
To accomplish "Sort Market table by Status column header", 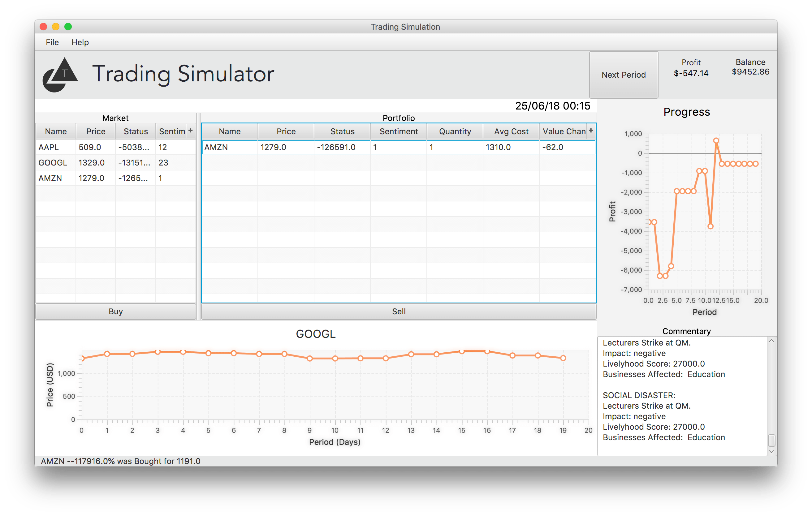I will pyautogui.click(x=136, y=131).
